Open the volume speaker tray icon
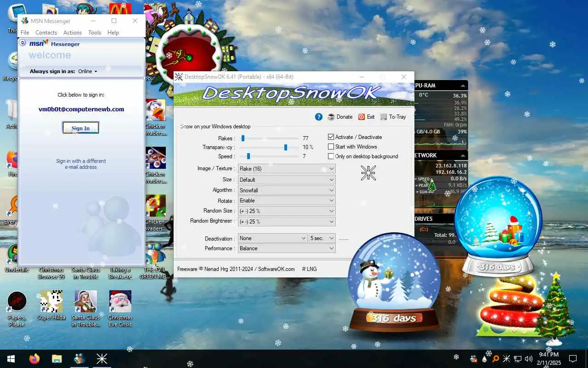This screenshot has width=588, height=368. tap(528, 359)
